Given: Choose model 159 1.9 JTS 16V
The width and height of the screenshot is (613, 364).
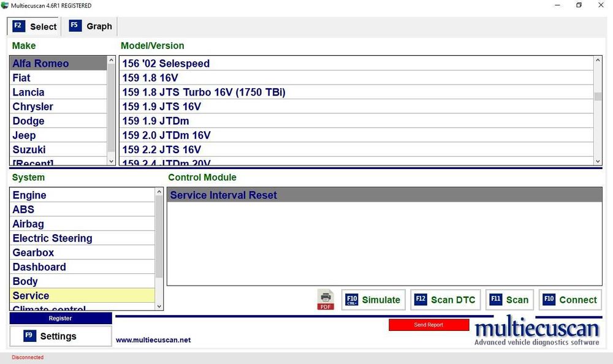Looking at the screenshot, I should click(x=357, y=107).
